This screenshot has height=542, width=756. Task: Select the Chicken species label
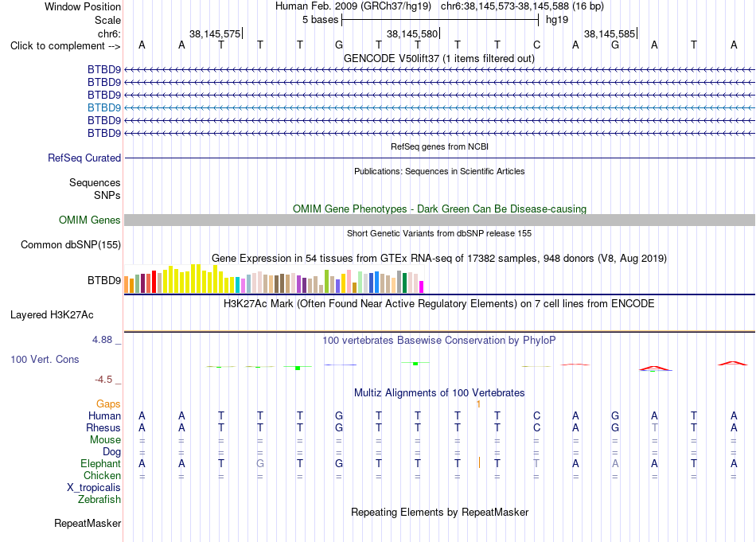click(x=102, y=475)
